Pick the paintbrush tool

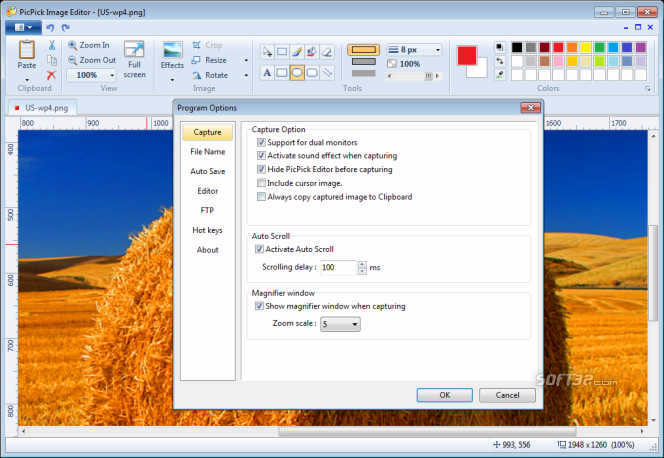297,52
